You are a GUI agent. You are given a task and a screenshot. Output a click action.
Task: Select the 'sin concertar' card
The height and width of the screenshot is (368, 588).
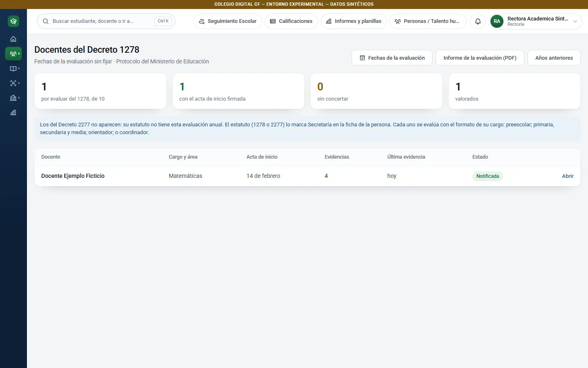(376, 91)
